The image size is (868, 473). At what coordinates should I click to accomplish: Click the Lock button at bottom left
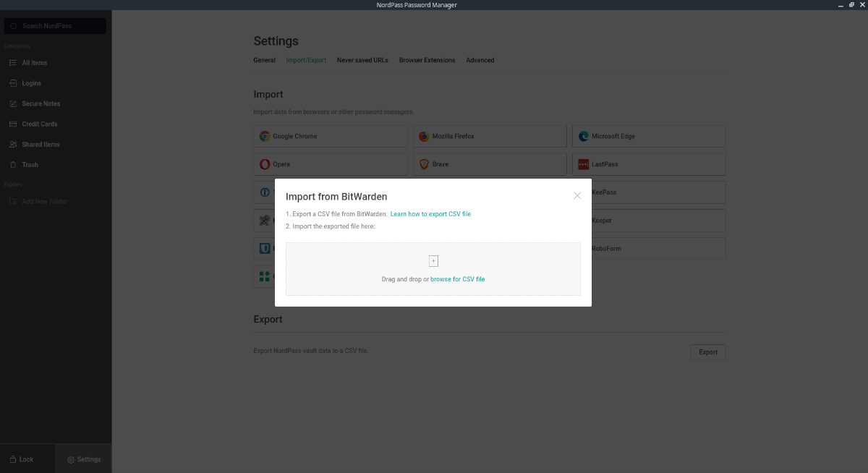(x=24, y=459)
